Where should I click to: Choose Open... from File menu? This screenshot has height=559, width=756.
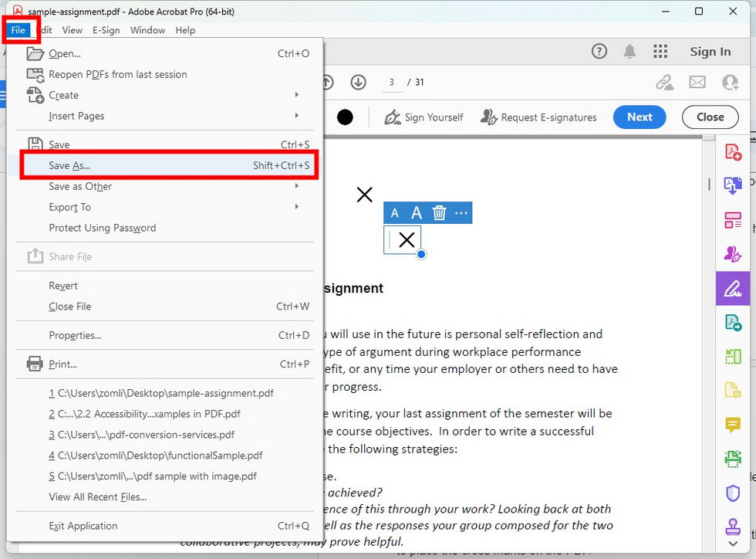pyautogui.click(x=165, y=53)
